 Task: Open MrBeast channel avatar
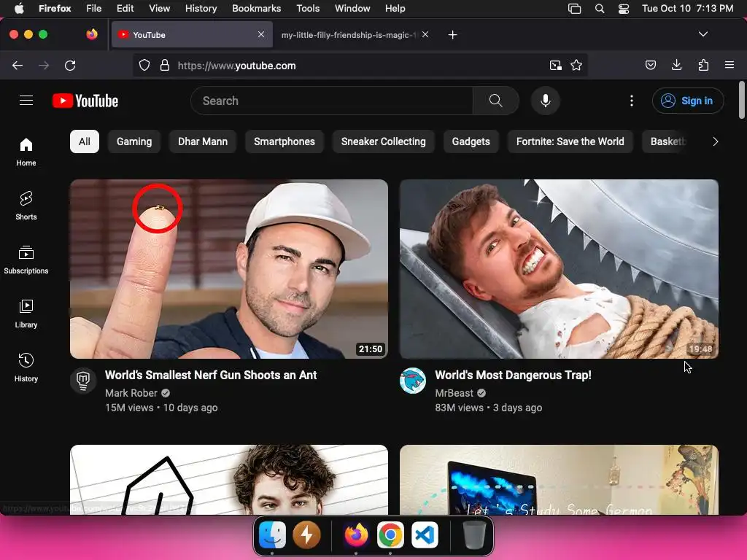413,381
